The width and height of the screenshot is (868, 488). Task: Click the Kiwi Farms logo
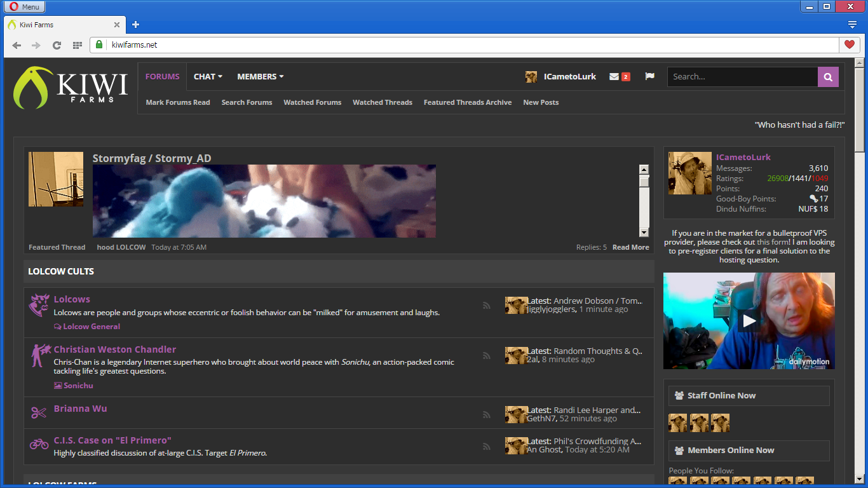click(71, 88)
